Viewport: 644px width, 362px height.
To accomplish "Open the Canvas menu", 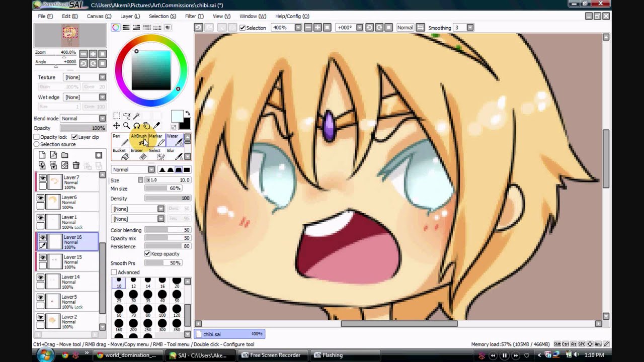I will [x=99, y=16].
